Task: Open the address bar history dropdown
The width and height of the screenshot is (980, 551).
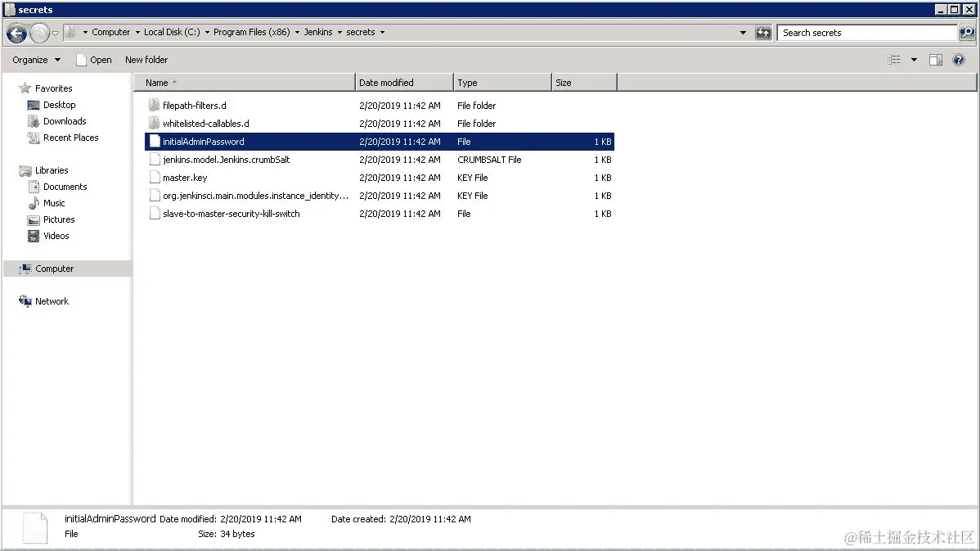Action: (x=743, y=33)
